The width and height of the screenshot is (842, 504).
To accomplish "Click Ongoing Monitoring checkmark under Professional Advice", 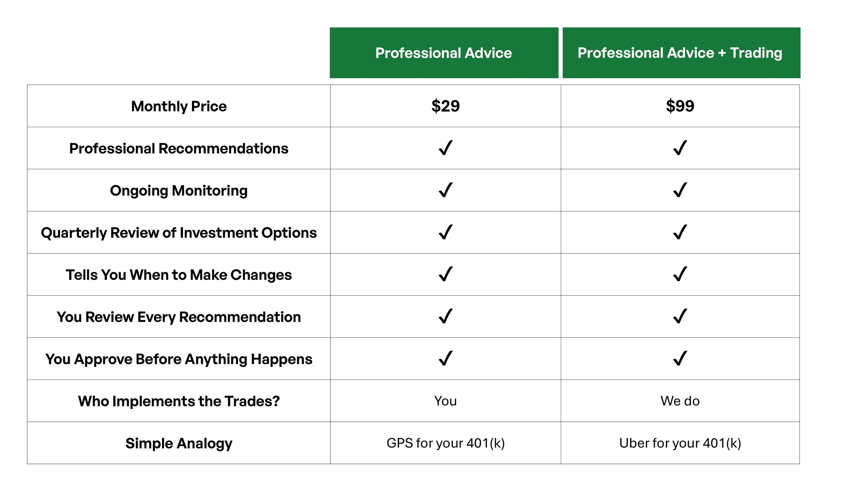I will pos(445,190).
